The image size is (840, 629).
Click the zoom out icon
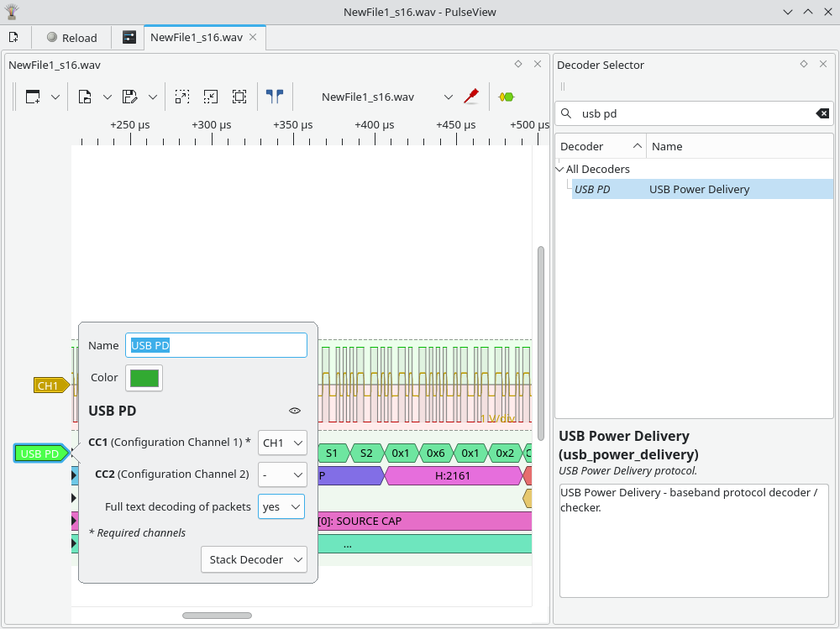pos(211,97)
